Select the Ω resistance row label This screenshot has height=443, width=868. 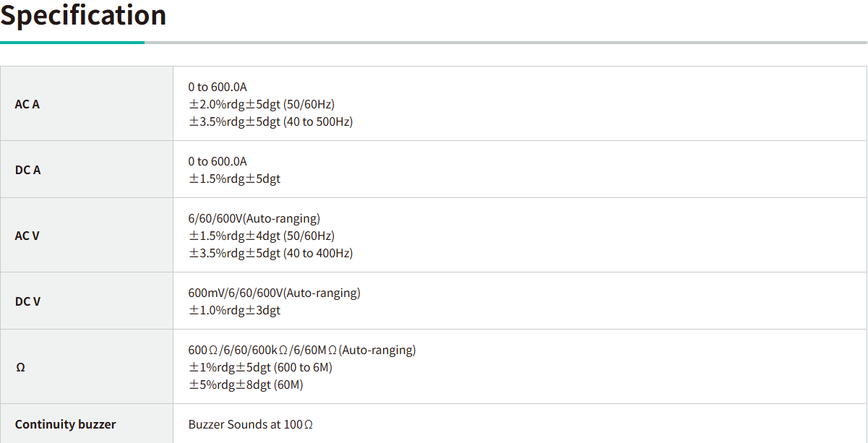point(20,367)
